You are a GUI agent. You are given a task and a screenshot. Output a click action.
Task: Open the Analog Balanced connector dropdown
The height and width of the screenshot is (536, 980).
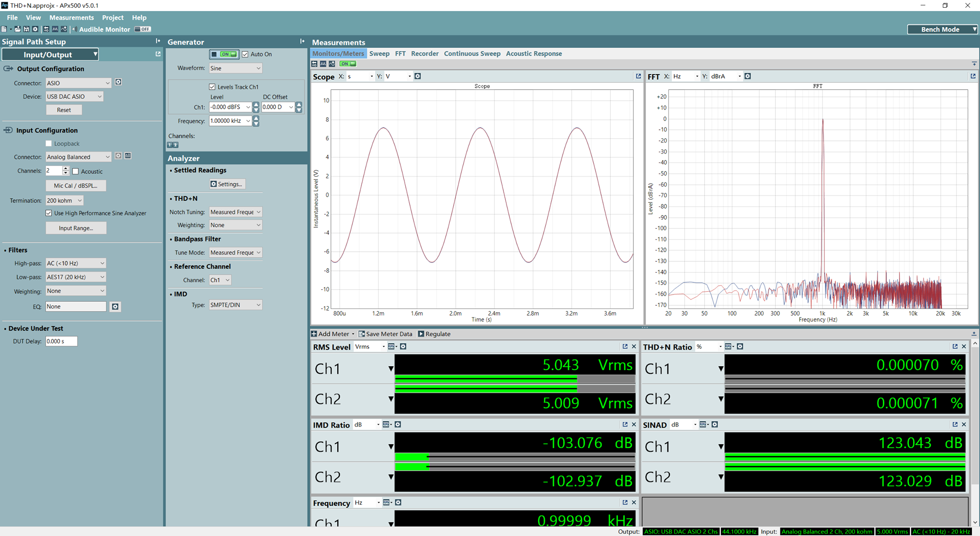tap(78, 157)
